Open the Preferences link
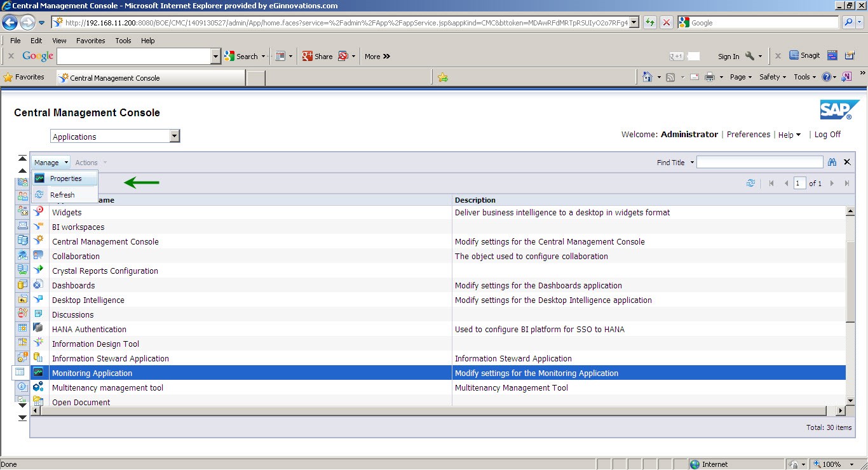This screenshot has height=470, width=868. pyautogui.click(x=748, y=135)
